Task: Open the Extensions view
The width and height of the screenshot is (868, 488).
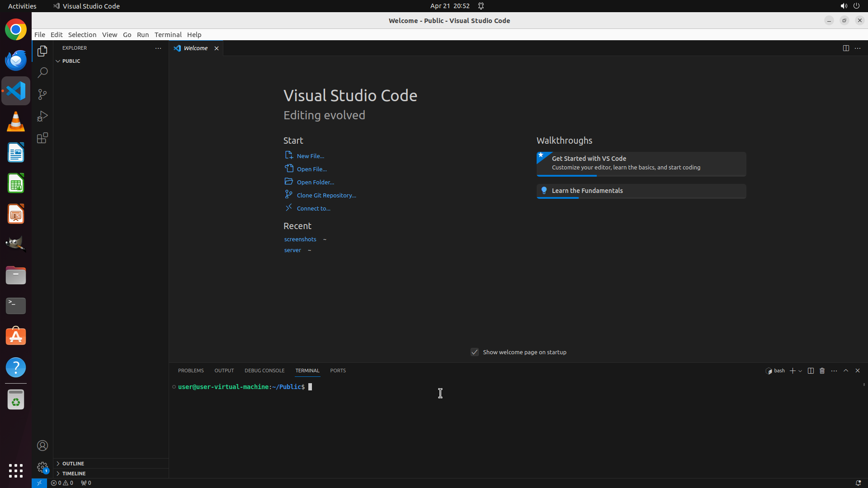Action: point(42,138)
